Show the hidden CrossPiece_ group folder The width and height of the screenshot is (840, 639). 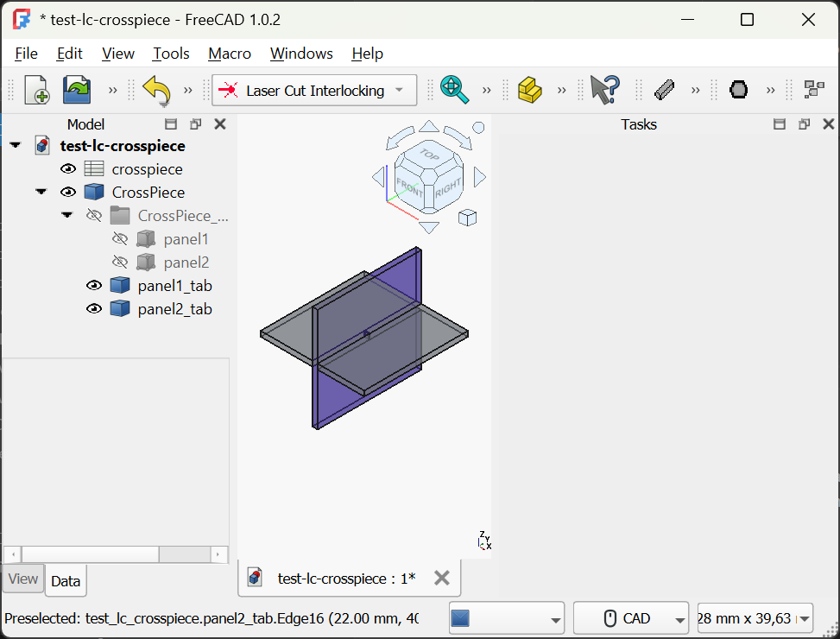(94, 216)
